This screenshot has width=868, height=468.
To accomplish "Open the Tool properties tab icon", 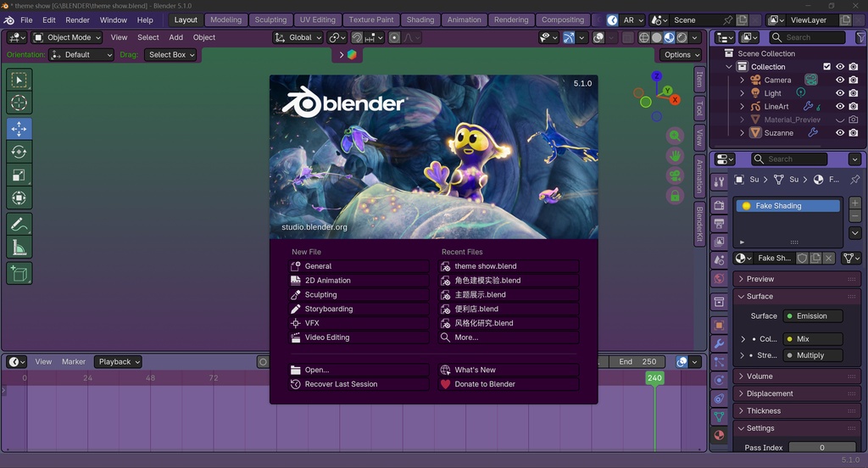I will pyautogui.click(x=719, y=182).
